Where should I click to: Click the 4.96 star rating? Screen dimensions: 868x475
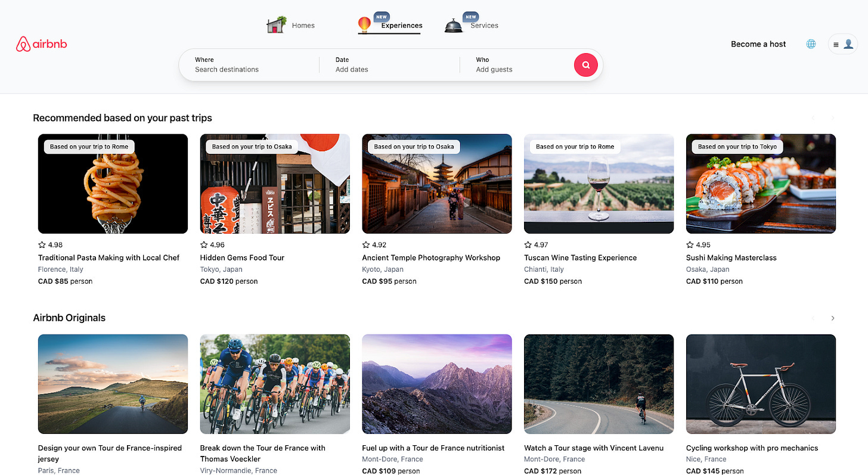pyautogui.click(x=213, y=245)
